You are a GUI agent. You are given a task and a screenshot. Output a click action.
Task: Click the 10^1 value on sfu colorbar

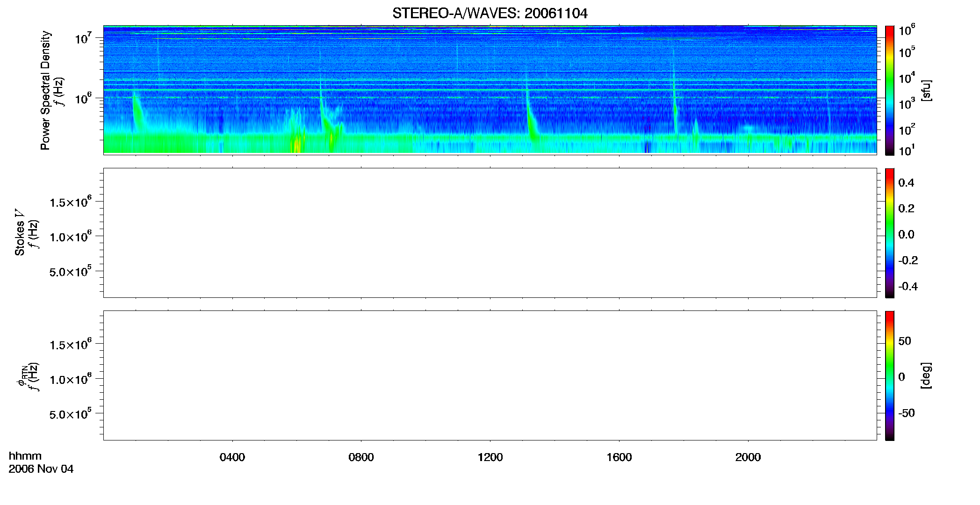(x=907, y=151)
